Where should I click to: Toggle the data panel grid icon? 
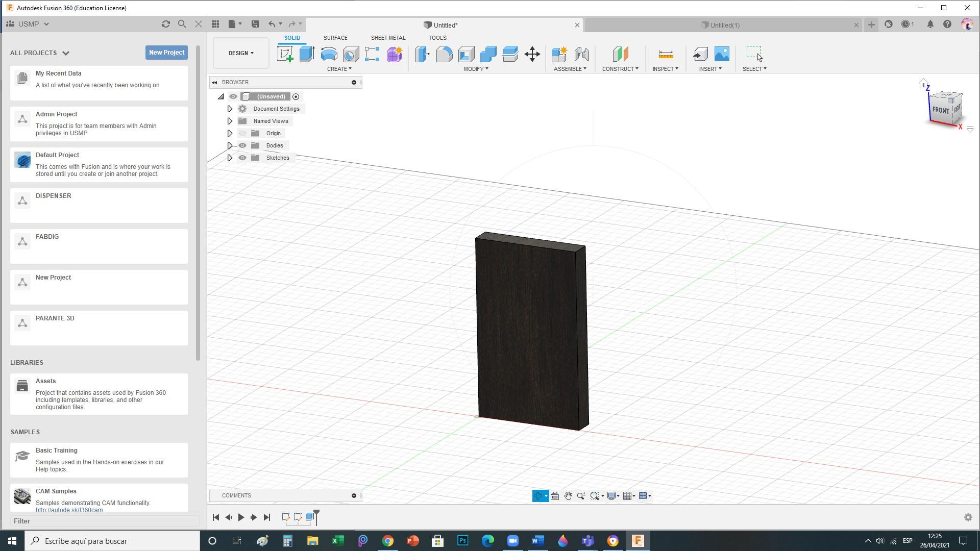215,24
